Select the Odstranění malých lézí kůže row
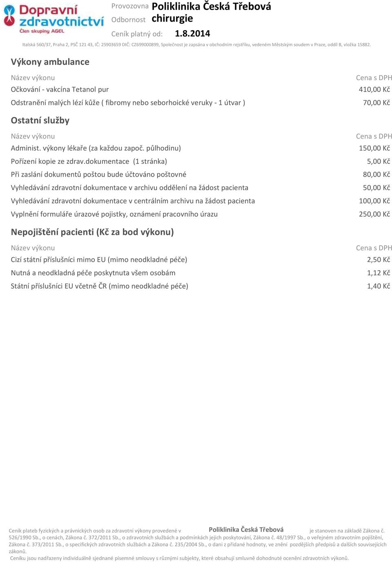Screen dimensions: 392x562 200,103
